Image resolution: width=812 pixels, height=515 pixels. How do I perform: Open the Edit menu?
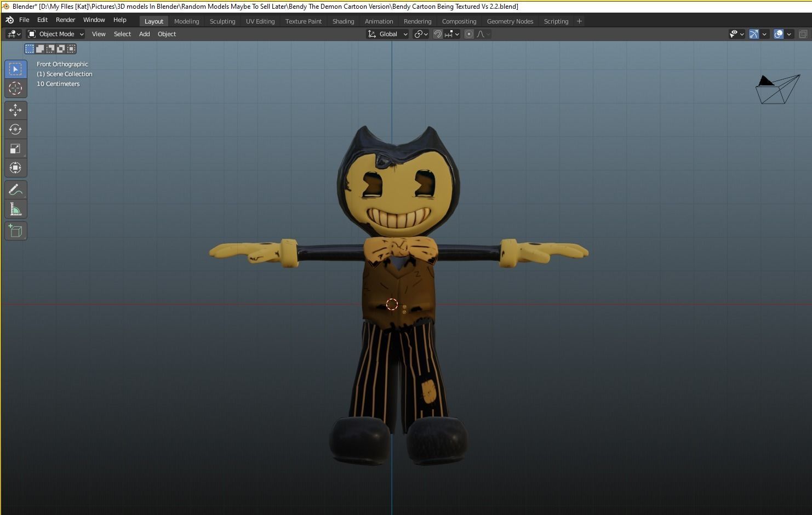[42, 20]
